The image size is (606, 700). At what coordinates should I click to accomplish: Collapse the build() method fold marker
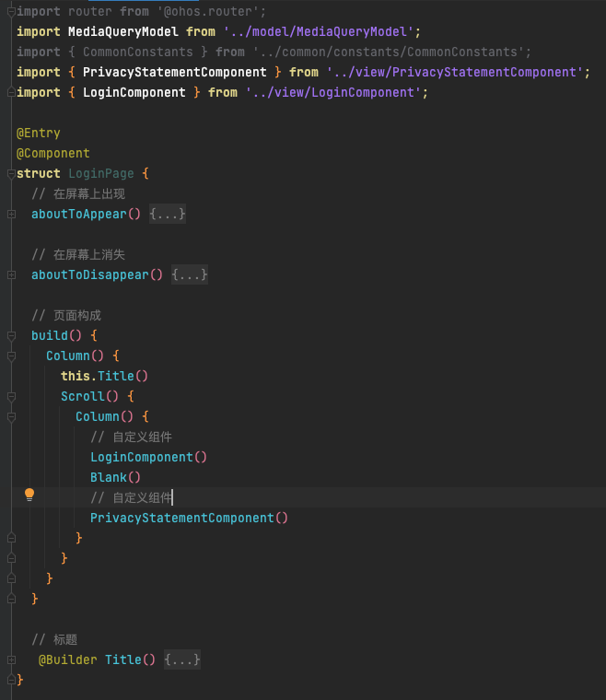pos(12,335)
